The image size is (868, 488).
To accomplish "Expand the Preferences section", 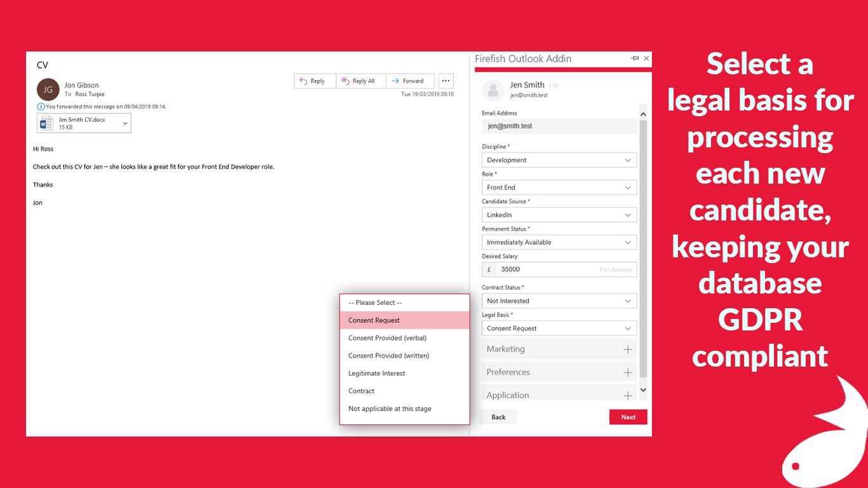I will (559, 372).
